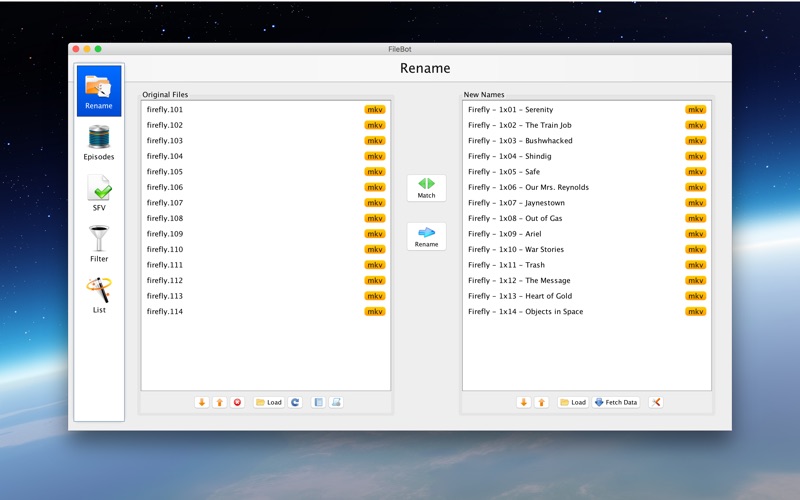800x500 pixels.
Task: Select the Rename panel in sidebar
Action: 99,91
